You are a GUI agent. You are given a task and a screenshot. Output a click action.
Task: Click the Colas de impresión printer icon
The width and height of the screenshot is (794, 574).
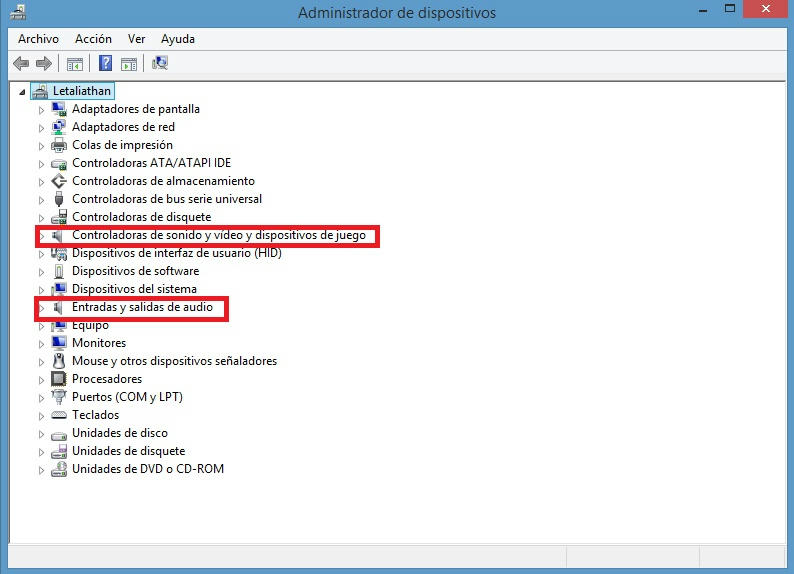point(59,145)
